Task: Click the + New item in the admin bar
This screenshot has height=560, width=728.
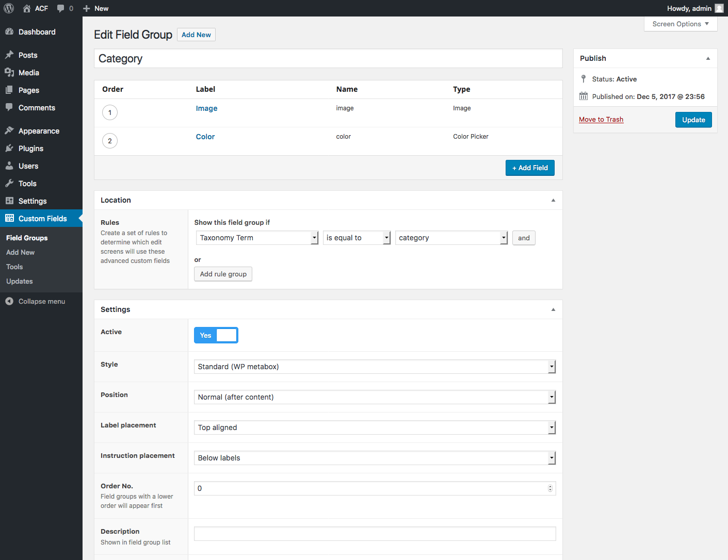Action: 95,8
